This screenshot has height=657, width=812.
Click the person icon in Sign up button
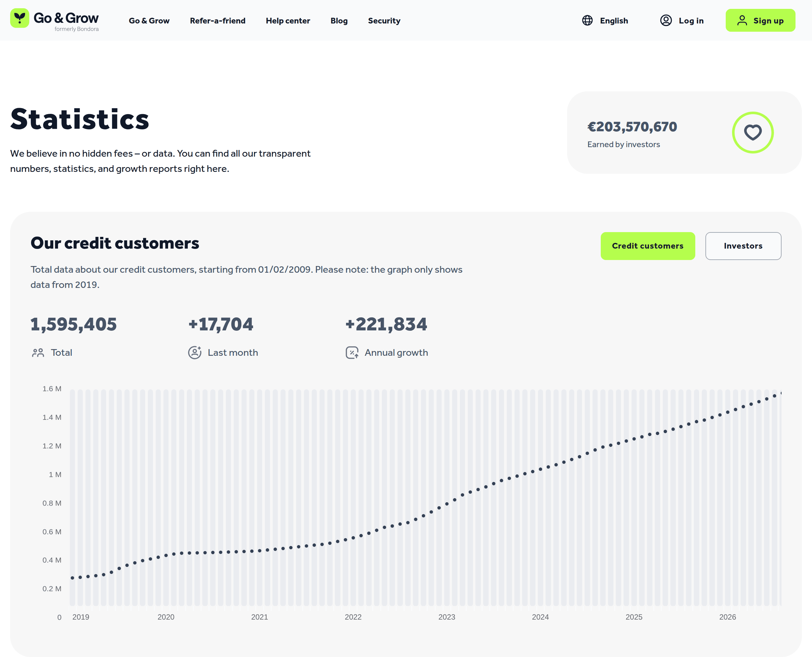[x=742, y=20]
